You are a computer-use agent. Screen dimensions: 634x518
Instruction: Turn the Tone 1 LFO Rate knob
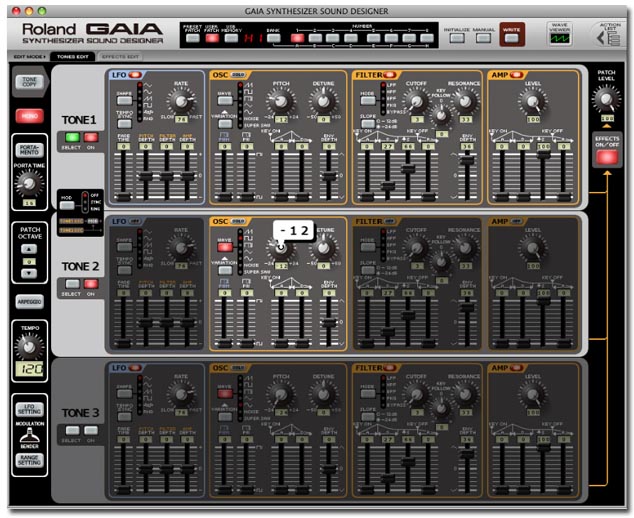181,101
